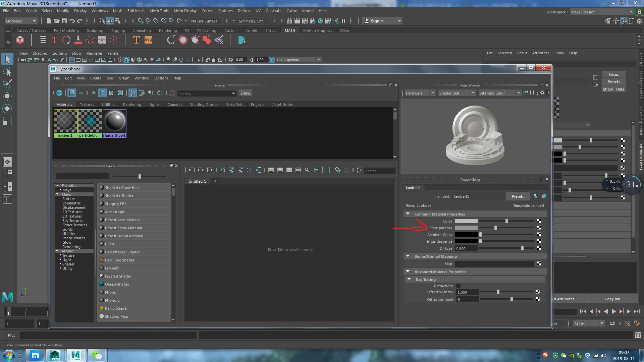
Task: Pause the Material Viewer rendering
Action: click(x=532, y=93)
